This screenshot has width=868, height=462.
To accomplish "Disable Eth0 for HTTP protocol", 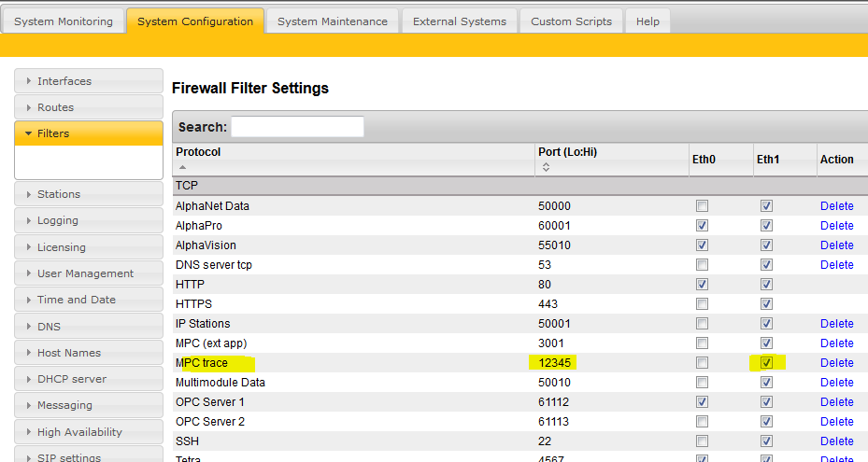I will coord(702,285).
